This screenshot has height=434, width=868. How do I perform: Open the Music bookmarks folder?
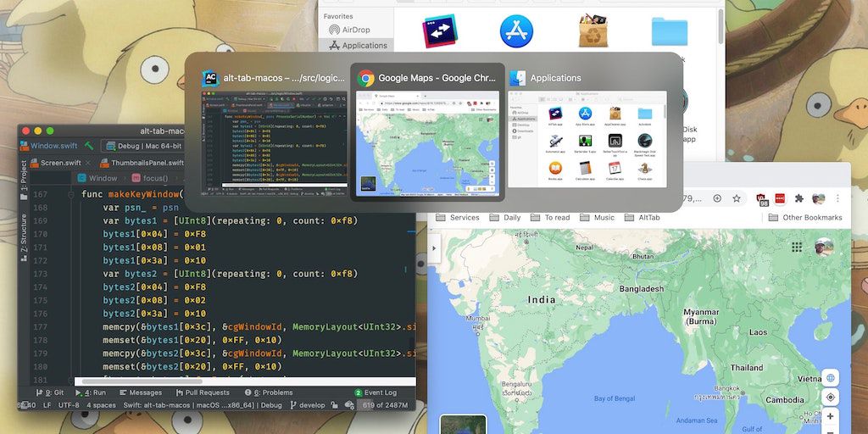(x=598, y=218)
